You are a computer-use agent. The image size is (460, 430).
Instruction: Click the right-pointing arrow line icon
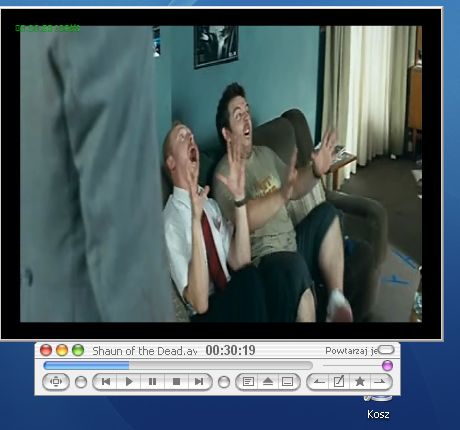[x=380, y=382]
